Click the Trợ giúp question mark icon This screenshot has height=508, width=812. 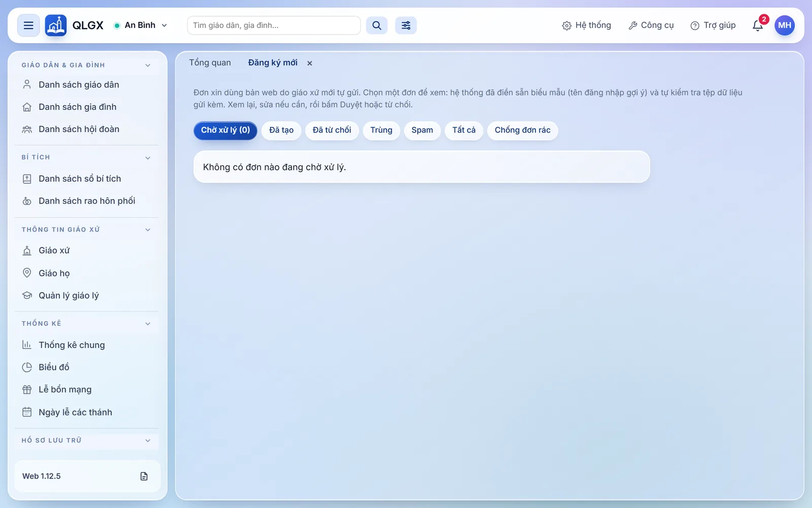click(695, 25)
